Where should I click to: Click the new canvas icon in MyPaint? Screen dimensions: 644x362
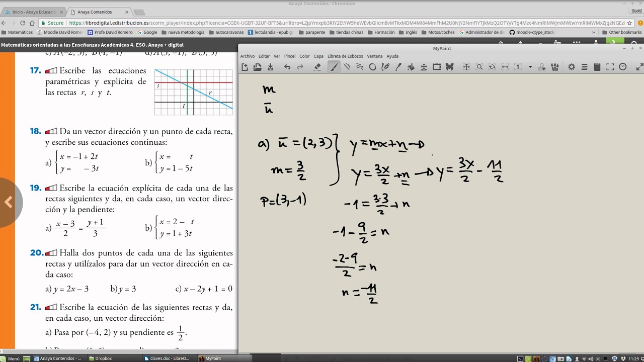[245, 67]
